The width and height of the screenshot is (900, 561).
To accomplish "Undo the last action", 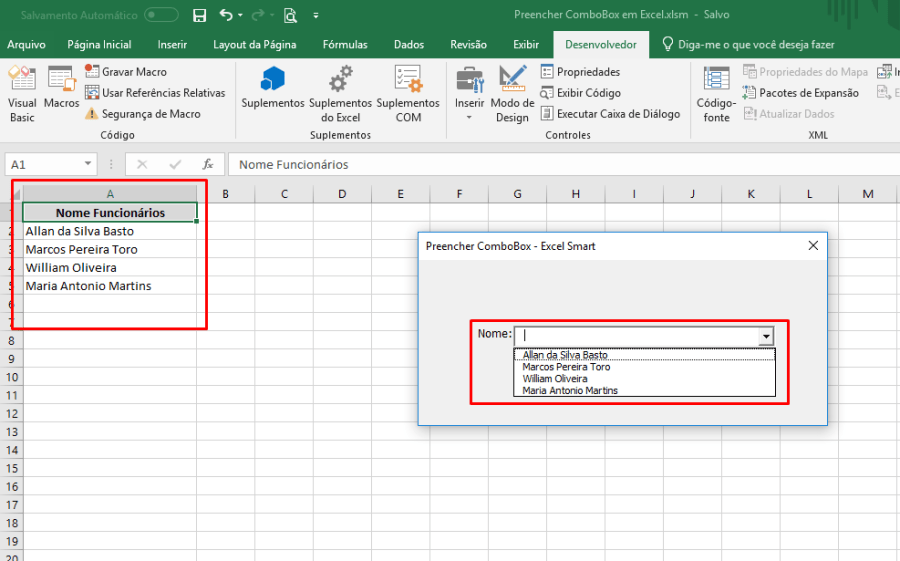I will click(226, 16).
